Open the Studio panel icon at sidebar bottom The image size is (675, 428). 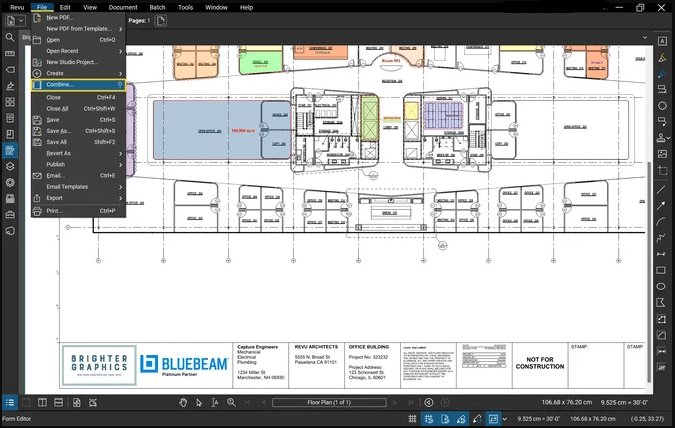10,231
